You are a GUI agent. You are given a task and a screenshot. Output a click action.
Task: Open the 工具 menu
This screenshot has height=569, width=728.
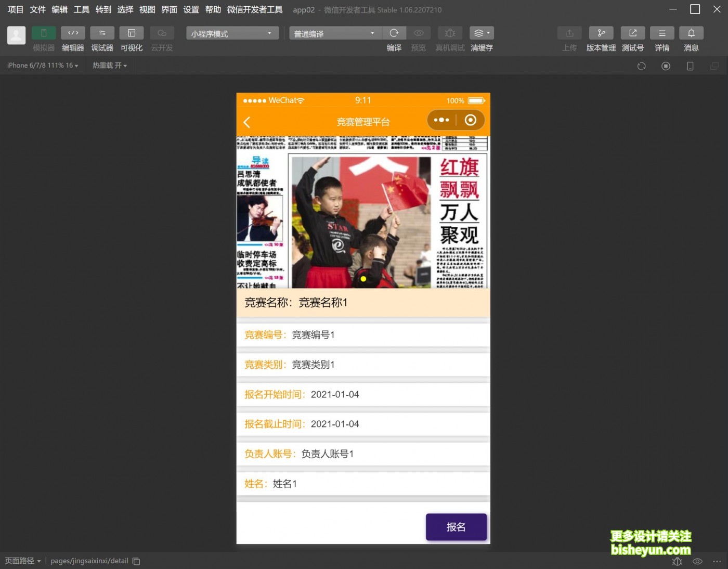tap(81, 9)
